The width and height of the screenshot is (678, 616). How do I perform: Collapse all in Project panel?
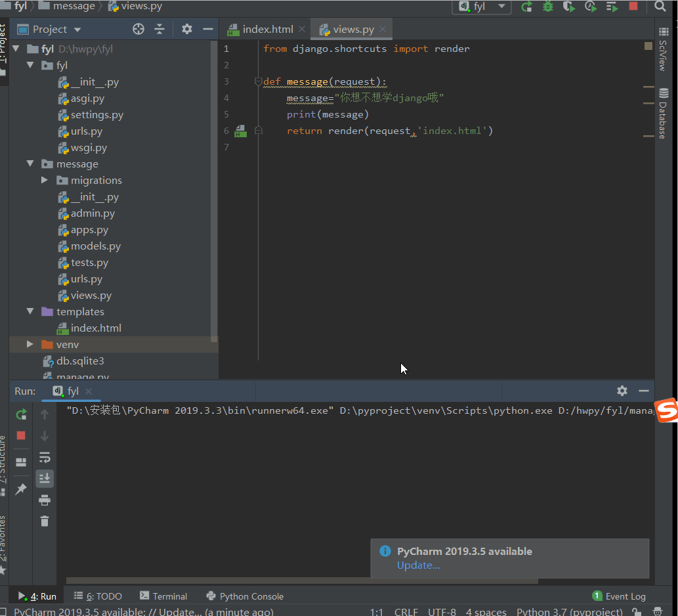point(159,29)
